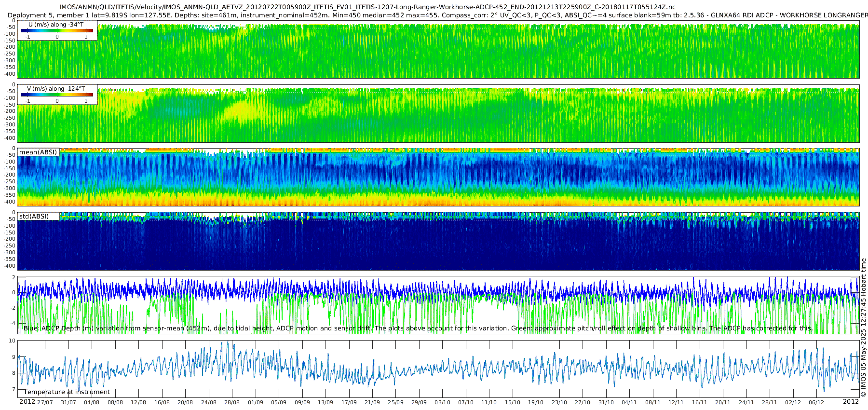This screenshot has width=868, height=410.
Task: Select the file path title at top
Action: point(367,7)
